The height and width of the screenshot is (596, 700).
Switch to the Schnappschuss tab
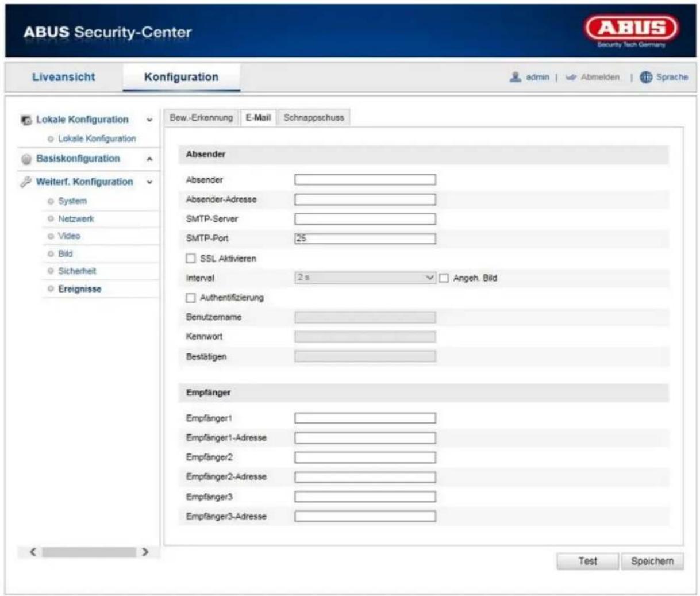[314, 118]
